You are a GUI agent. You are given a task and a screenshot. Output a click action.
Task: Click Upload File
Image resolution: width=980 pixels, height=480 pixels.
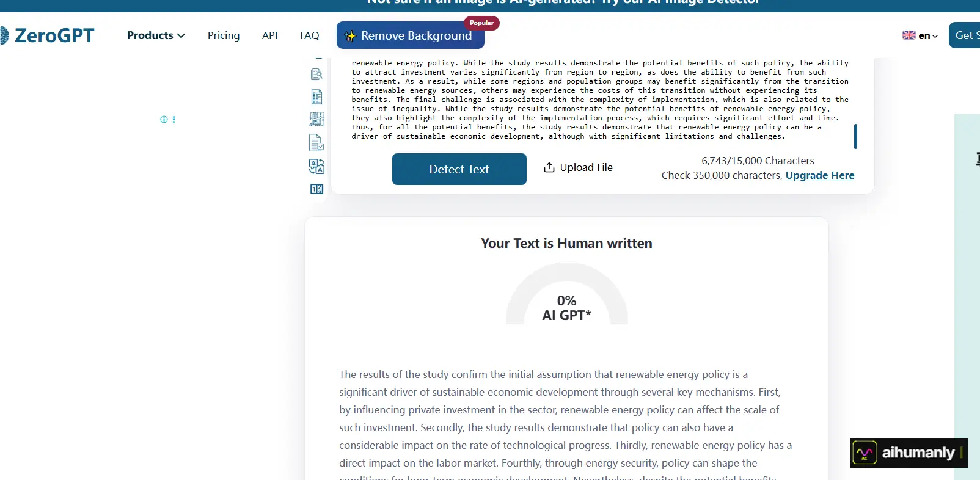point(578,167)
